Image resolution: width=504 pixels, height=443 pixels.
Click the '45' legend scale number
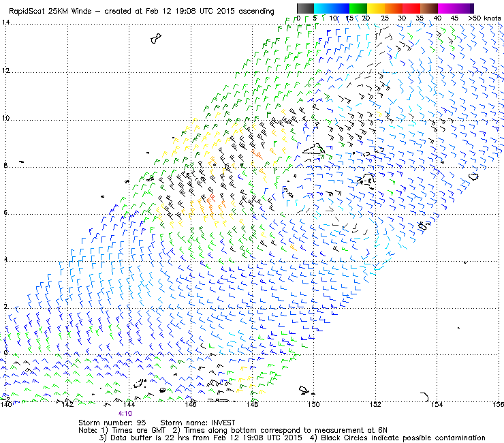454,18
